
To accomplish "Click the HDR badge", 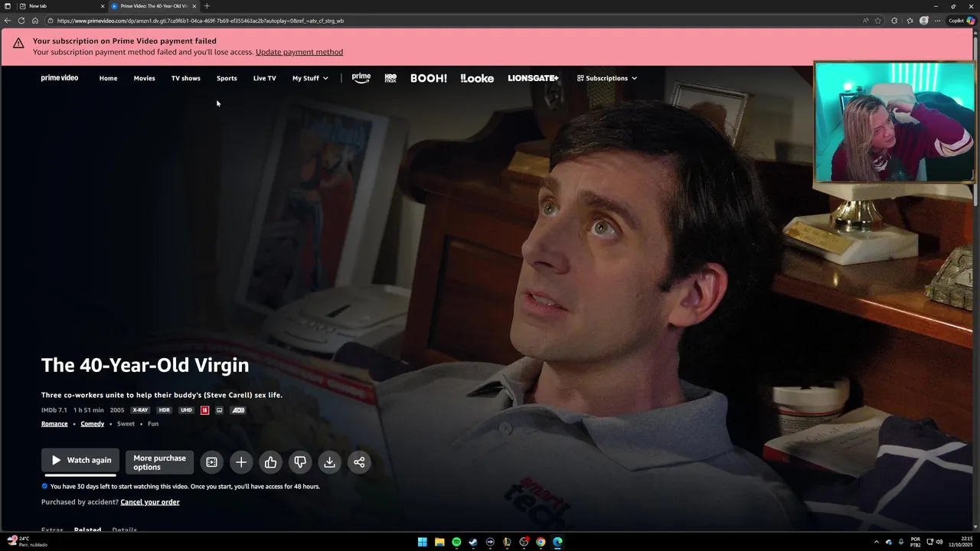I will (164, 410).
